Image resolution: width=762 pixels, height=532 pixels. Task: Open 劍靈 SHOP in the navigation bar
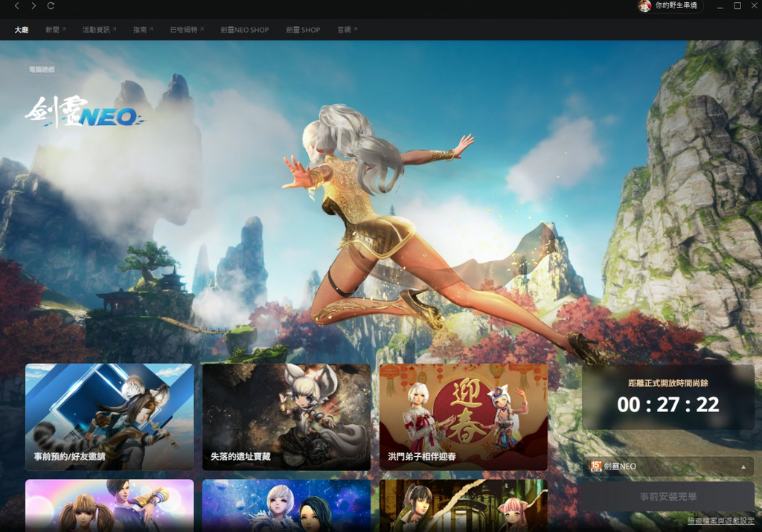303,30
